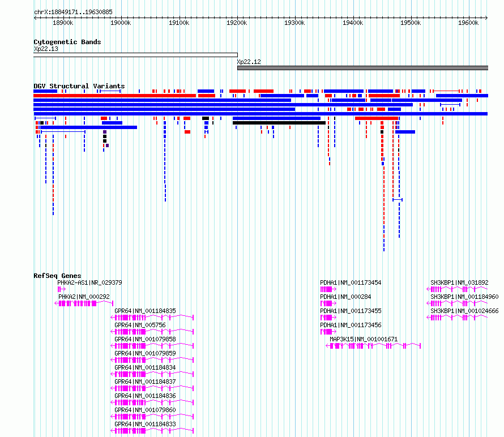The width and height of the screenshot is (504, 437).
Task: Open the RefSeq Genes track title
Action: pos(57,276)
